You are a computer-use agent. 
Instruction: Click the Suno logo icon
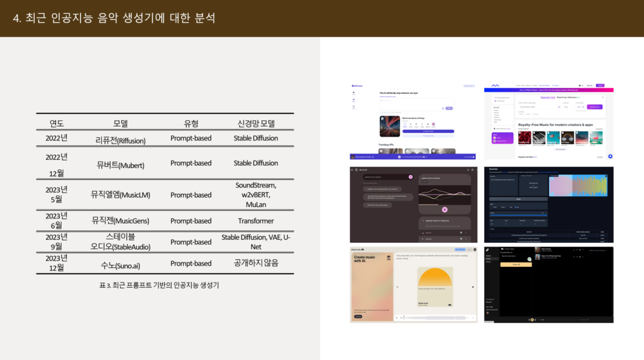488,250
